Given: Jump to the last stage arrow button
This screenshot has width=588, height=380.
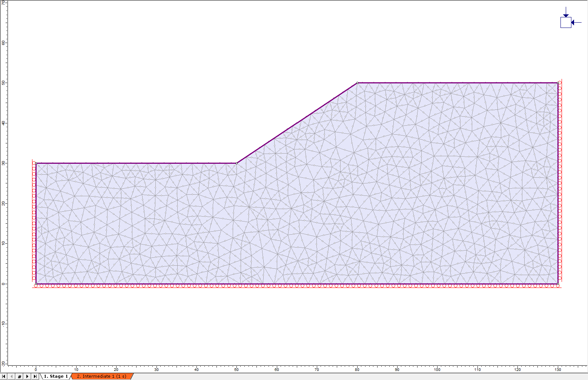Looking at the screenshot, I should pos(35,376).
